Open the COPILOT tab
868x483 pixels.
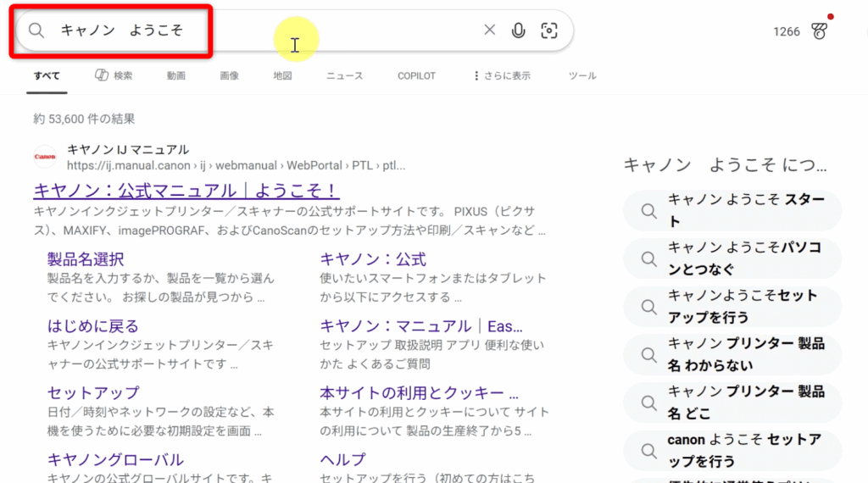pyautogui.click(x=416, y=75)
